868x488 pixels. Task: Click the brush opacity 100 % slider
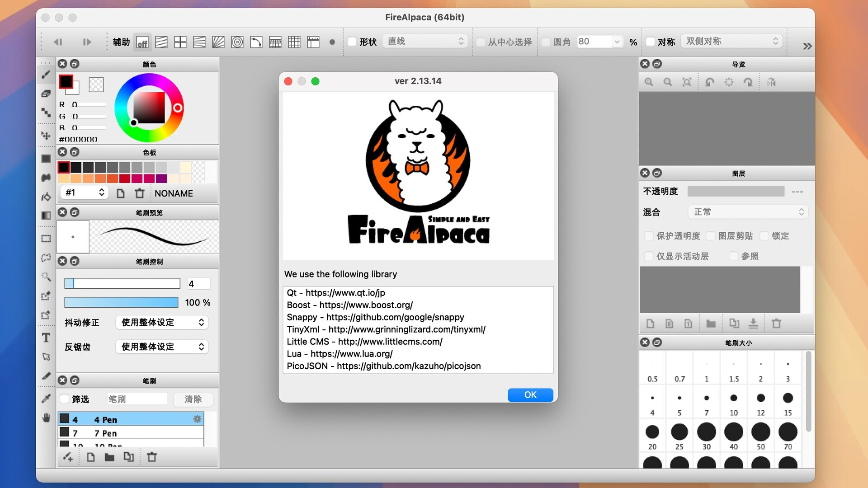pos(121,302)
